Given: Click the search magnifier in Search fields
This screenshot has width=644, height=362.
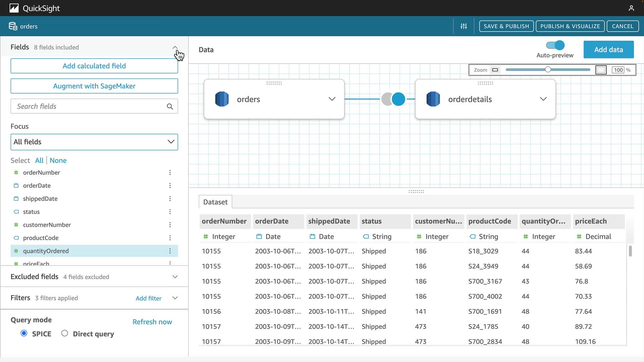Looking at the screenshot, I should coord(170,107).
